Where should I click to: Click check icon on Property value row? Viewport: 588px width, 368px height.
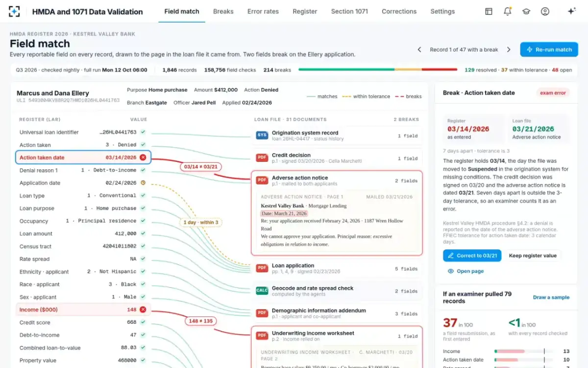(x=143, y=360)
